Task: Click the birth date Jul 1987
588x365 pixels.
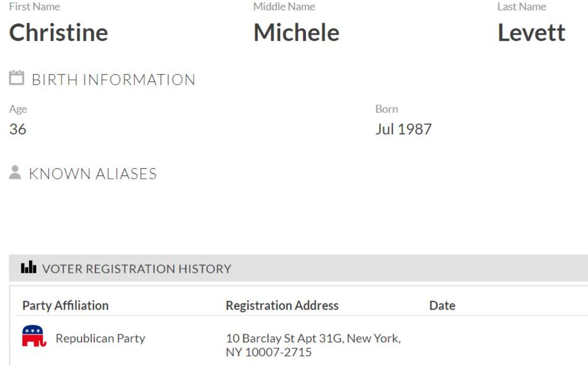Action: (403, 129)
